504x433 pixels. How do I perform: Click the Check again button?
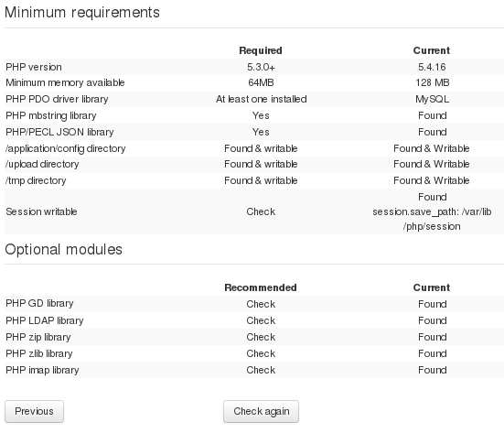(x=261, y=411)
